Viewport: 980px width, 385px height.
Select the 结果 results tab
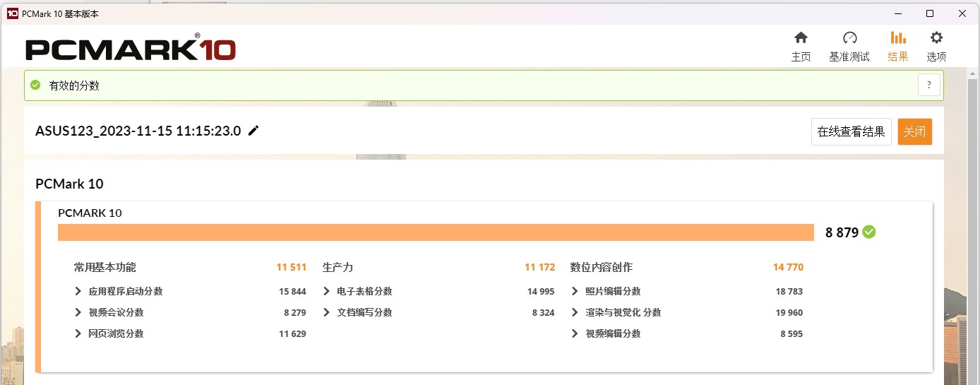898,47
